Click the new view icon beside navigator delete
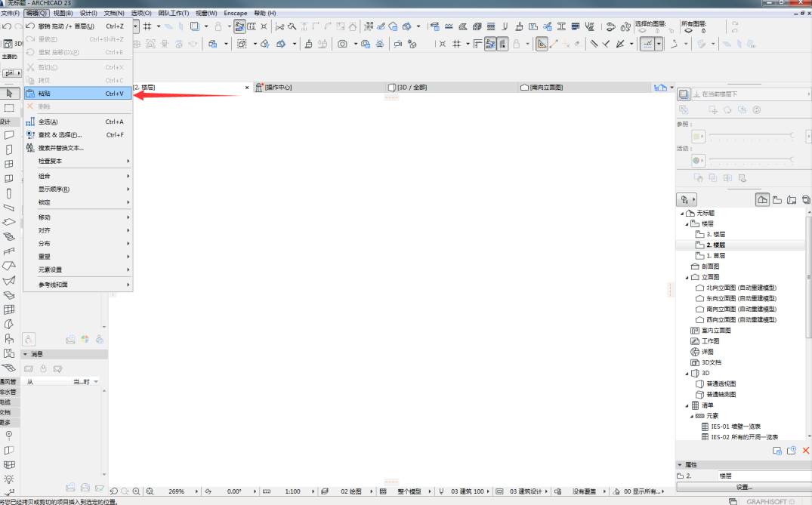Viewport: 812px width, 505px height. pyautogui.click(x=792, y=451)
